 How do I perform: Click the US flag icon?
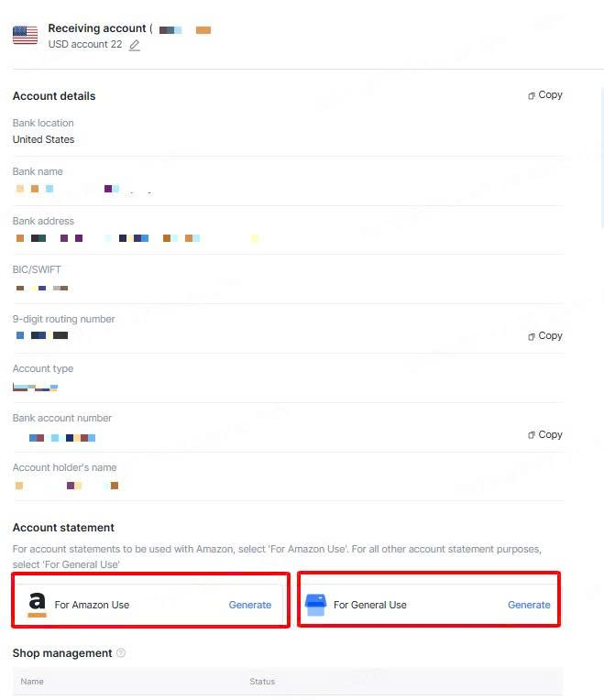pyautogui.click(x=25, y=35)
